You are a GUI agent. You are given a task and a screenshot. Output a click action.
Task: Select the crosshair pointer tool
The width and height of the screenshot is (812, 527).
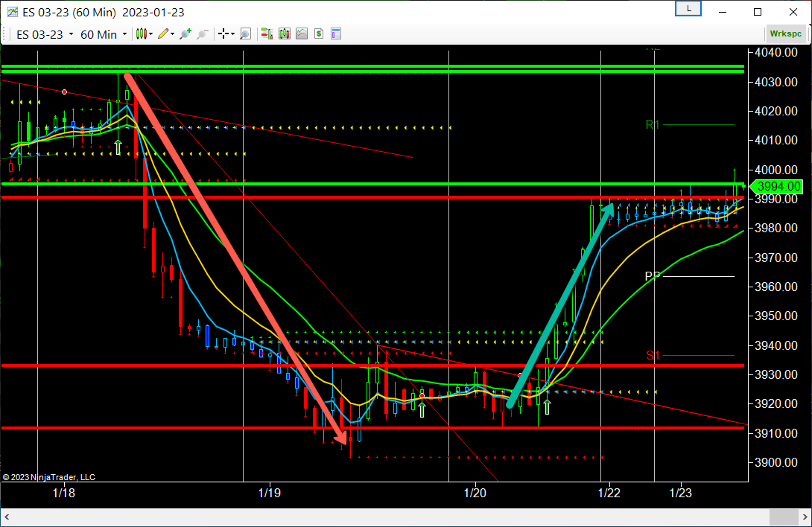click(223, 34)
